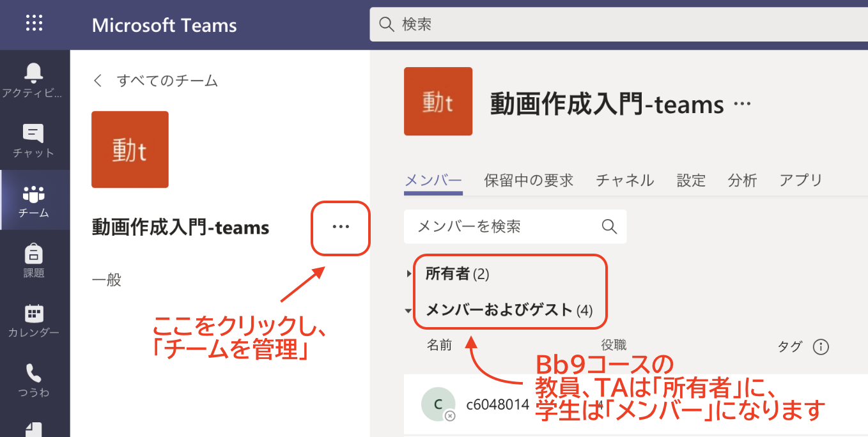Switch to the チャネル tab
868x437 pixels.
pyautogui.click(x=624, y=180)
